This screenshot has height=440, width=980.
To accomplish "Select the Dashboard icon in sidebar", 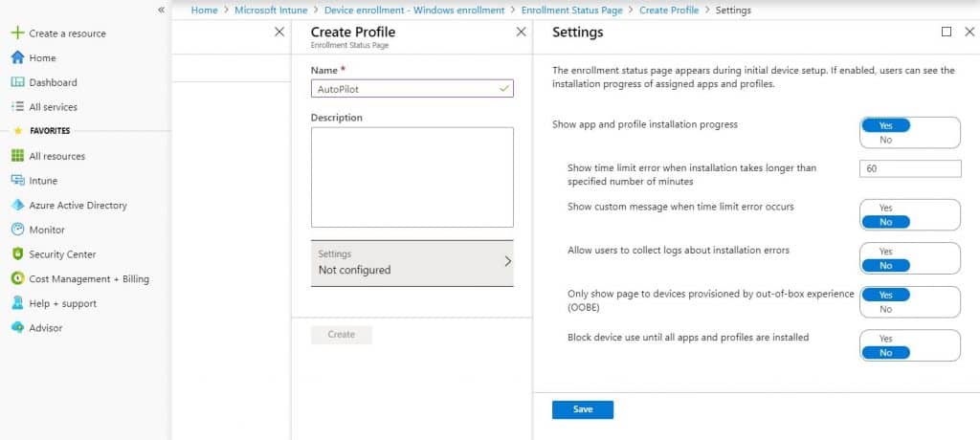I will pos(17,82).
